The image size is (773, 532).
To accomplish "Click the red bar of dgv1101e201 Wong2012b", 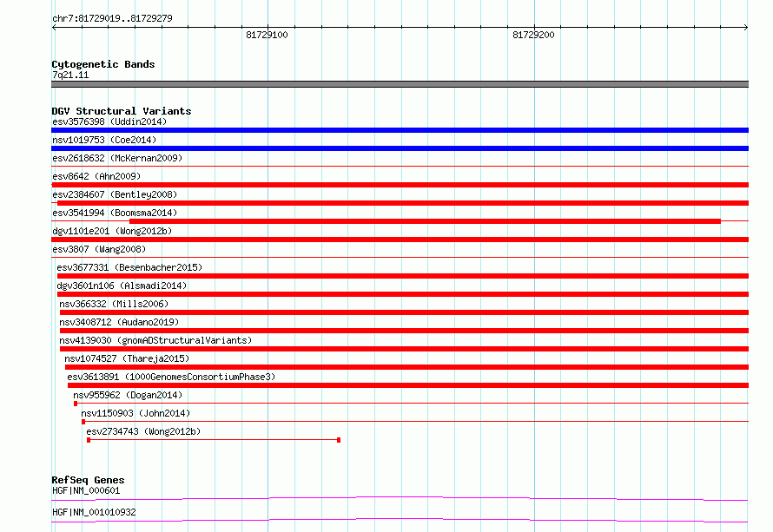I will coord(400,240).
